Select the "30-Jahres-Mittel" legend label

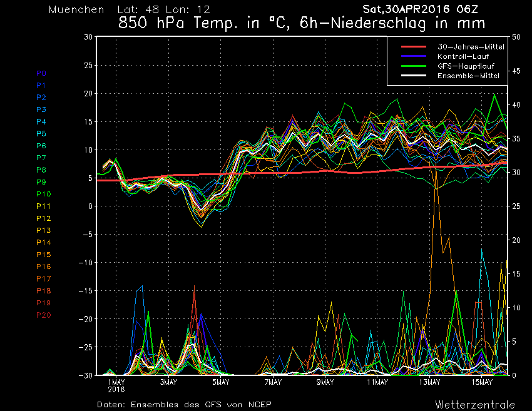click(471, 47)
